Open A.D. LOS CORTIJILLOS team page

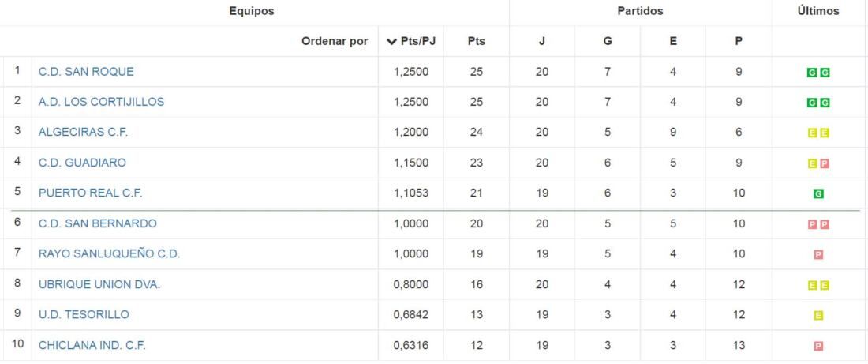[101, 102]
